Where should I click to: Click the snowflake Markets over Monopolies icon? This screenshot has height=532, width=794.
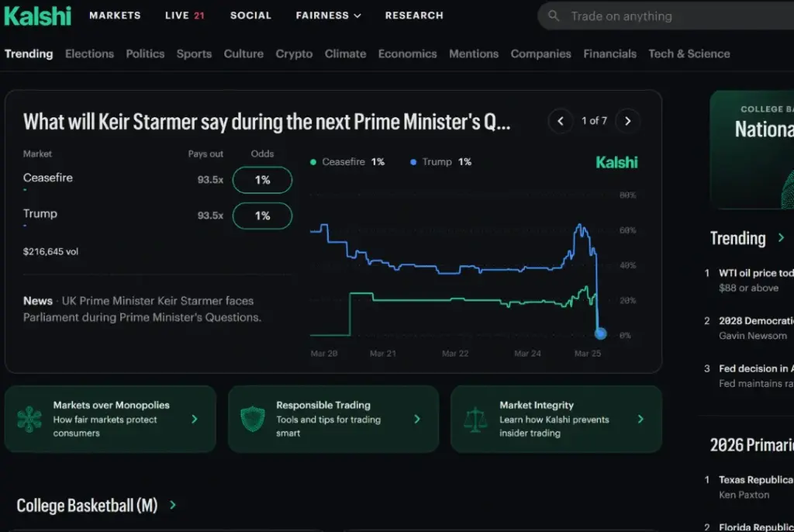click(29, 419)
